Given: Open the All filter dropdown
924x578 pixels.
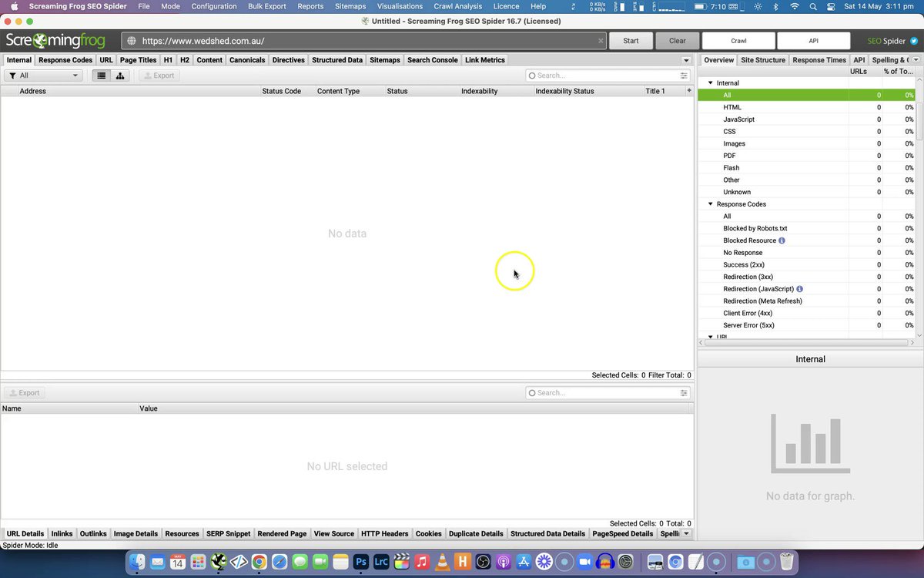Looking at the screenshot, I should (43, 76).
